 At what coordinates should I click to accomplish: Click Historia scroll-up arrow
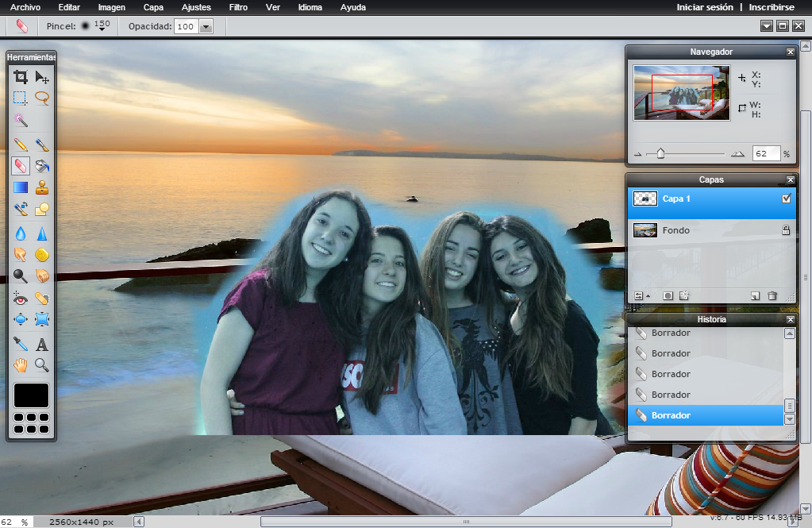point(789,333)
